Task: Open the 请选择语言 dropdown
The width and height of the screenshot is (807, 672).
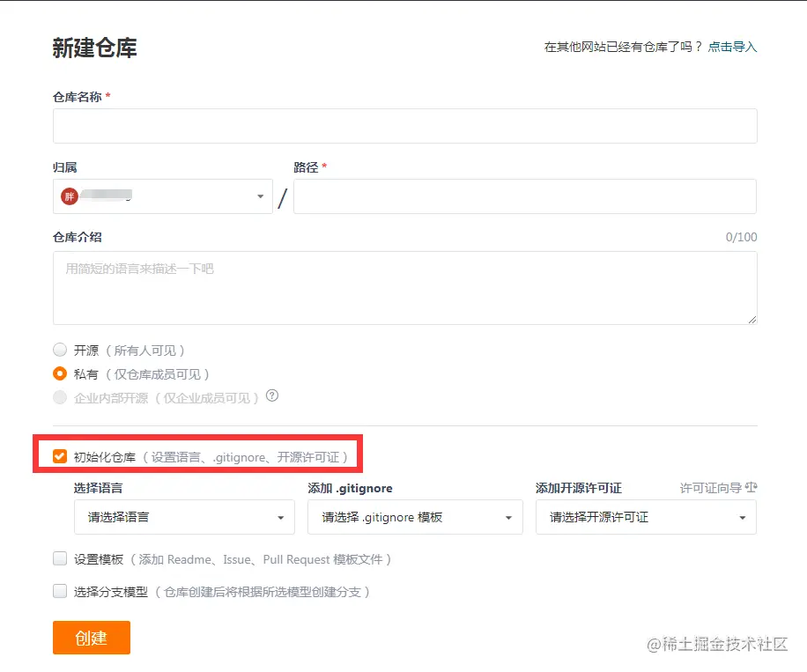Action: click(184, 517)
